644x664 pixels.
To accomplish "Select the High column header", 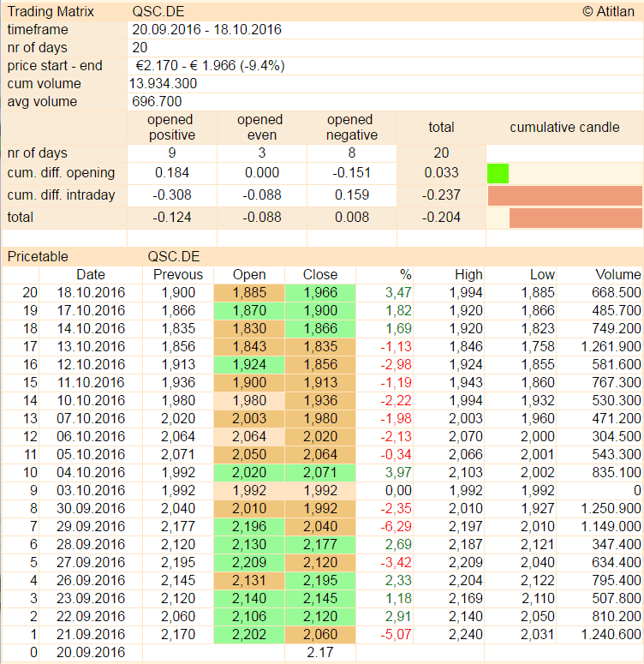I will click(468, 274).
